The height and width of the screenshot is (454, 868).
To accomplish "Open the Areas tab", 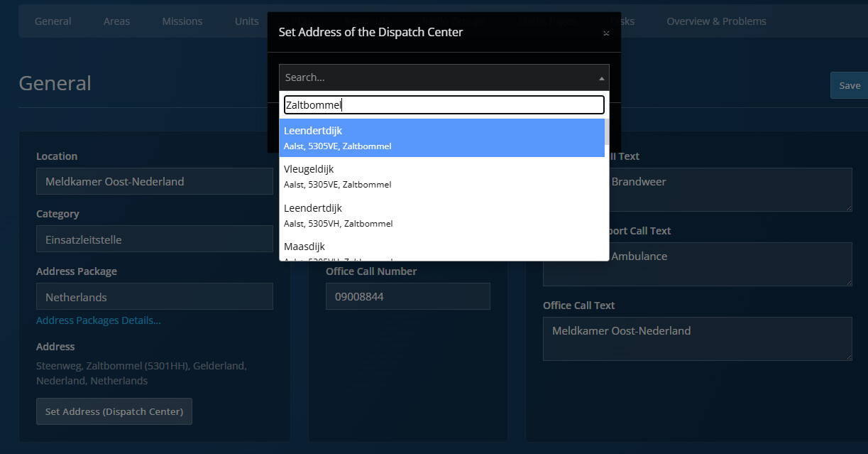I will pyautogui.click(x=116, y=21).
